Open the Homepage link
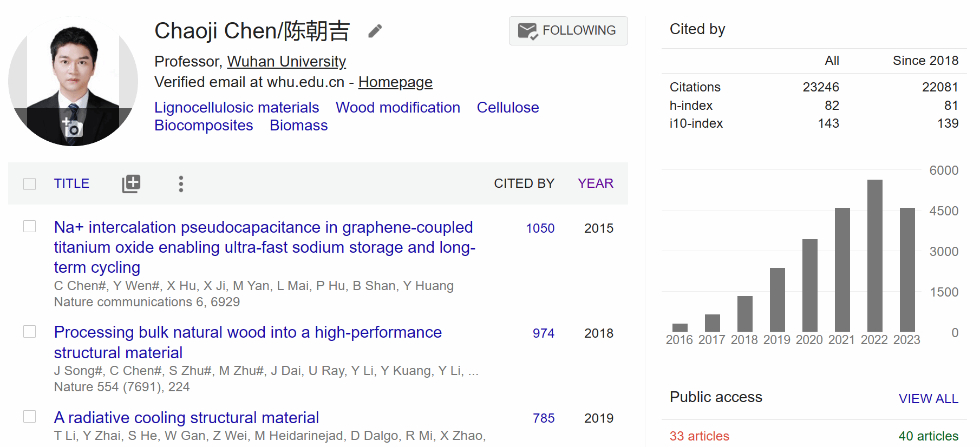This screenshot has width=980, height=447. pos(395,82)
